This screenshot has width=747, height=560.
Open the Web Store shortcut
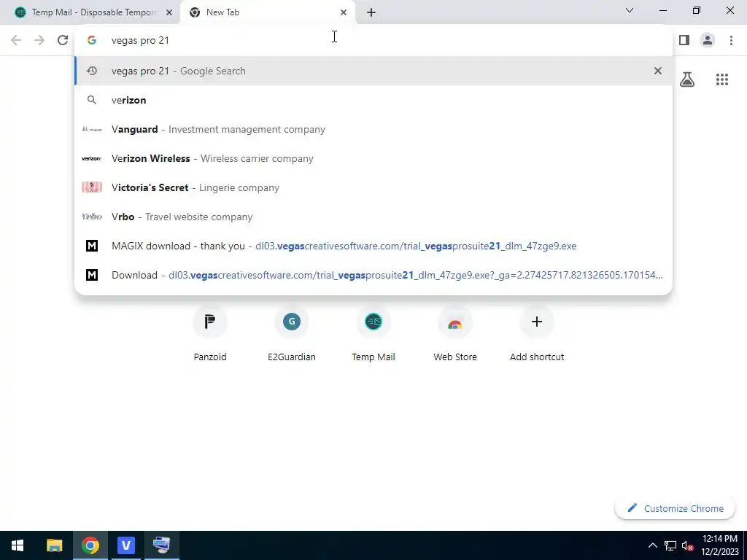click(x=455, y=333)
